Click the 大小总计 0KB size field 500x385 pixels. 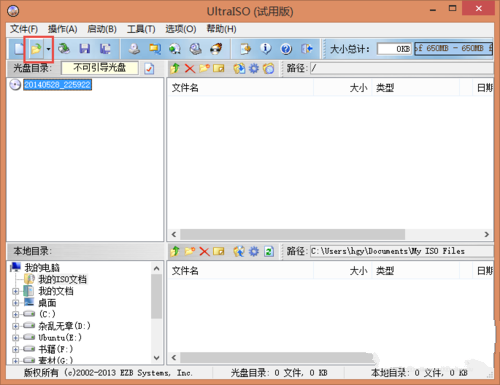394,49
